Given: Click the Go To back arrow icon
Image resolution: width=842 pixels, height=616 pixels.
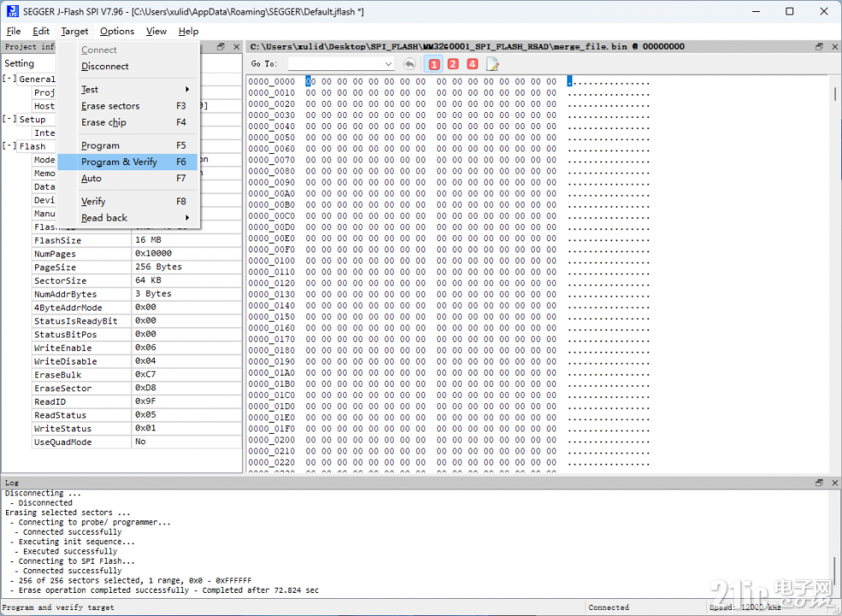Looking at the screenshot, I should point(409,64).
